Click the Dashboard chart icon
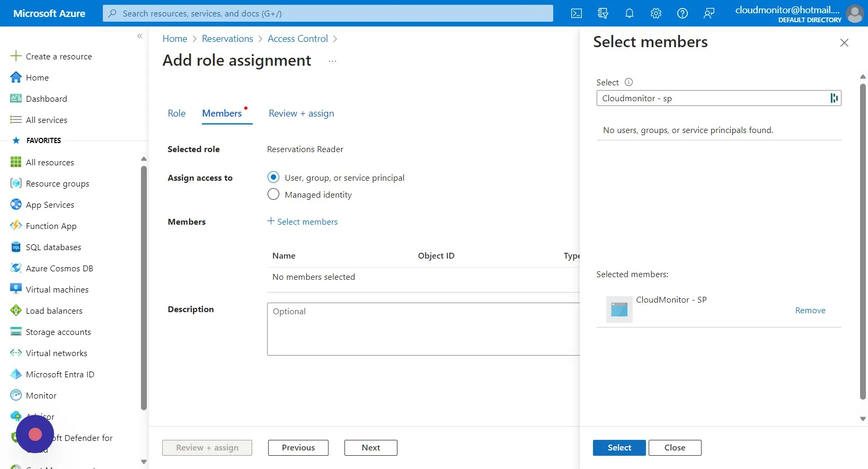The image size is (868, 469). coord(16,99)
